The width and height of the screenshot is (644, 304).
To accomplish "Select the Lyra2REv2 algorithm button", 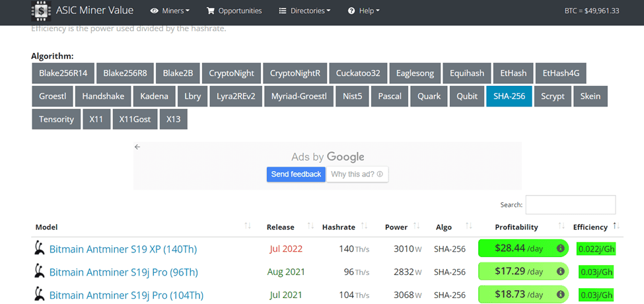I will click(236, 96).
